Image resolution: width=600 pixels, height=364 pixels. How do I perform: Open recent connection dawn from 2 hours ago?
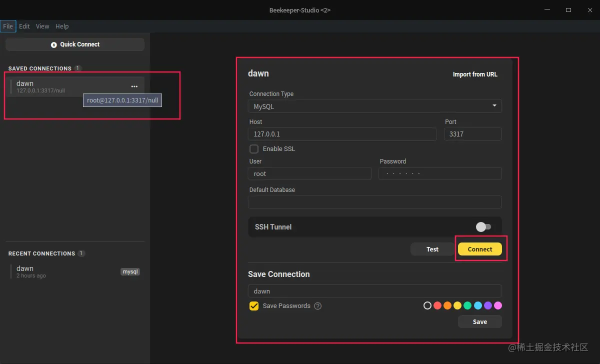75,271
